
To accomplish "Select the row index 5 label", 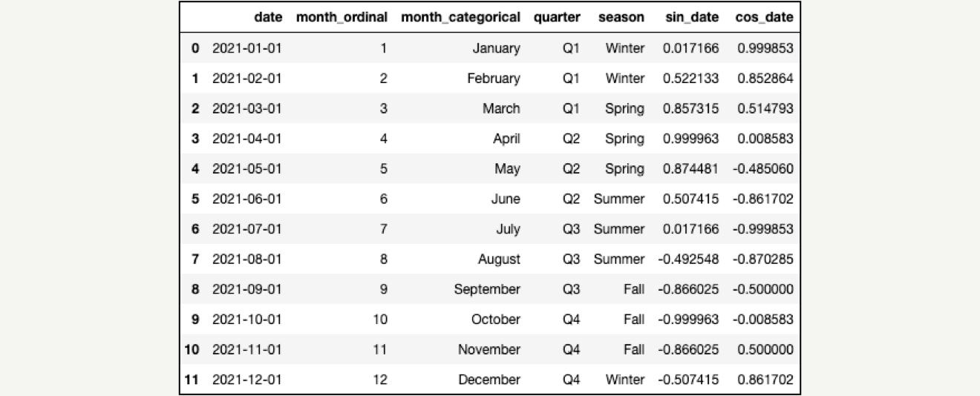I will [195, 199].
